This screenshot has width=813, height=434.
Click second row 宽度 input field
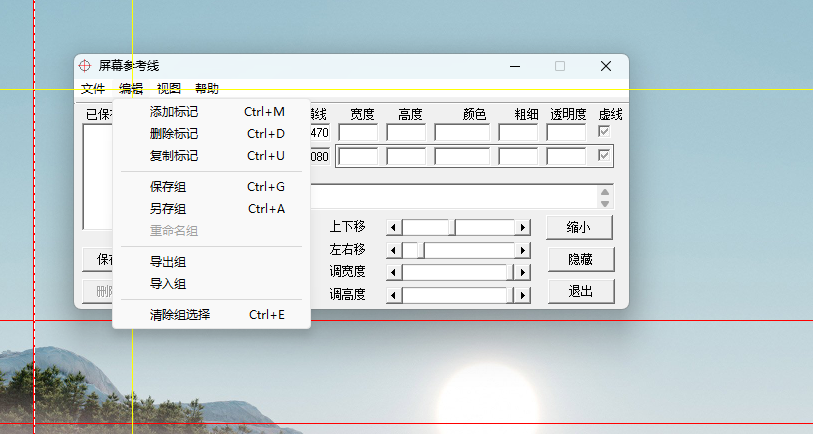(x=358, y=156)
